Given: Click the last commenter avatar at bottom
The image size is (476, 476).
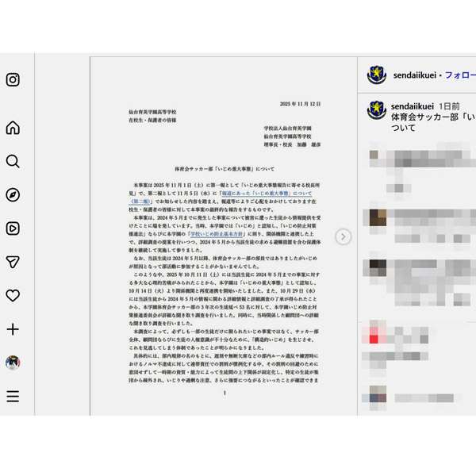Looking at the screenshot, I should [x=378, y=395].
